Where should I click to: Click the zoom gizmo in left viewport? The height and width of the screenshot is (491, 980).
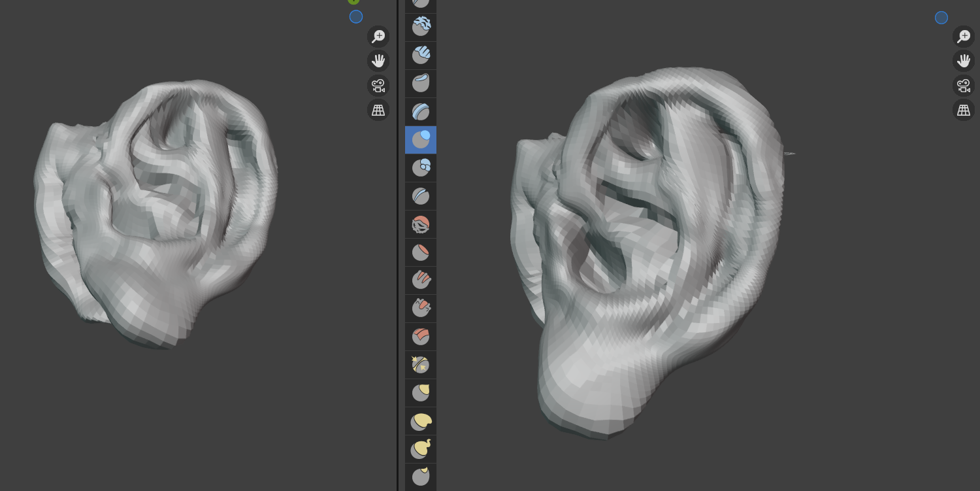coord(378,37)
